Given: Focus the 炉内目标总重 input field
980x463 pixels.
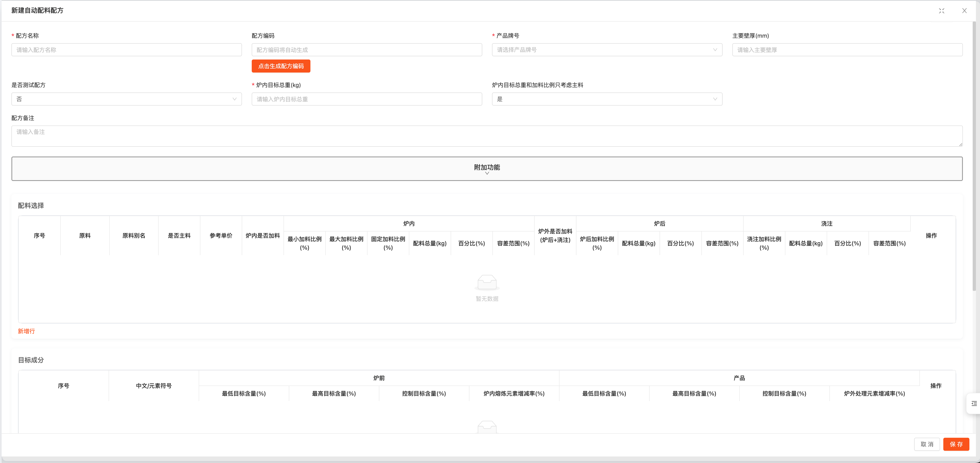Looking at the screenshot, I should (x=367, y=99).
